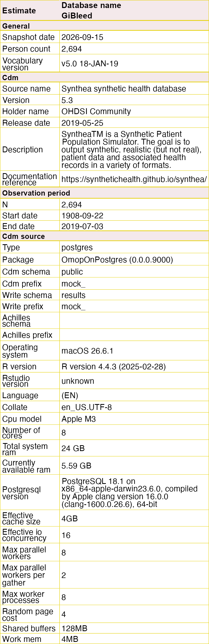The width and height of the screenshot is (209, 644).
Task: Select the Cdm section header row
Action: (x=104, y=77)
